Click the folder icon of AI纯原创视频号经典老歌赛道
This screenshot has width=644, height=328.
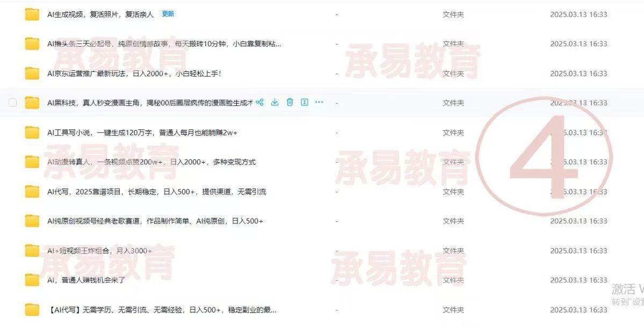(x=32, y=221)
